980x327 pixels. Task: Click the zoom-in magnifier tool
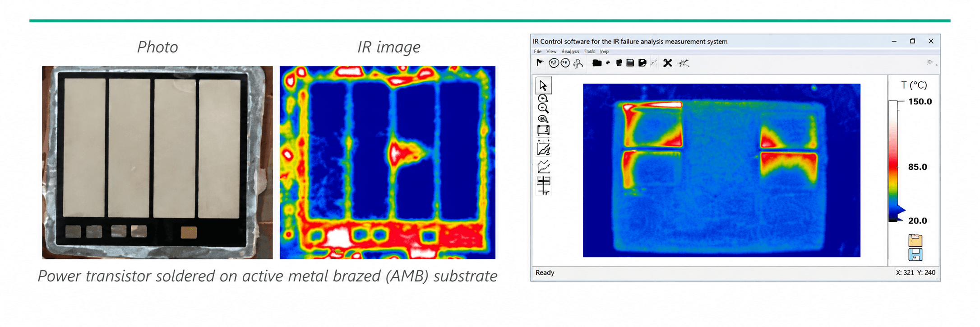[x=543, y=98]
